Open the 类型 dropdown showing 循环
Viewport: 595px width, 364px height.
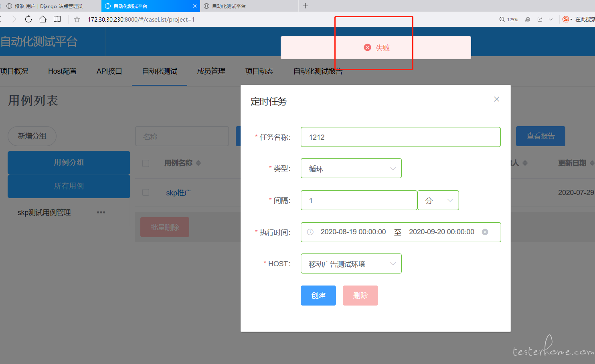point(351,168)
